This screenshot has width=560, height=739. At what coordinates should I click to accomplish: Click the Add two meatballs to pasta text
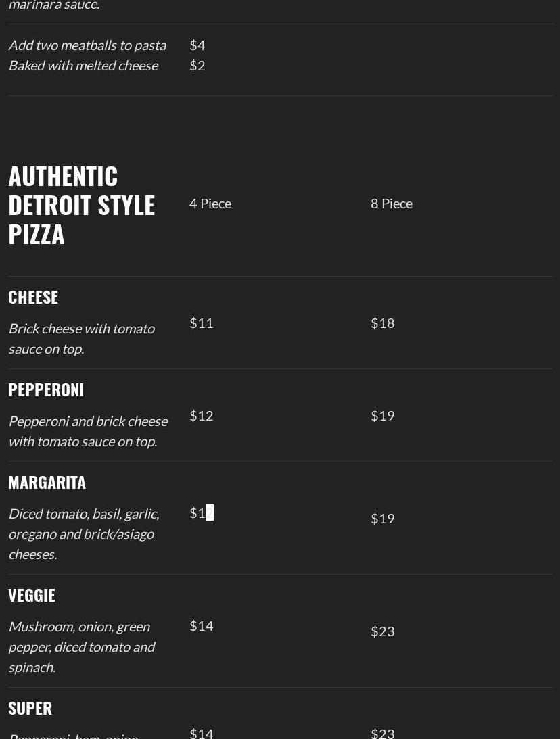click(88, 45)
